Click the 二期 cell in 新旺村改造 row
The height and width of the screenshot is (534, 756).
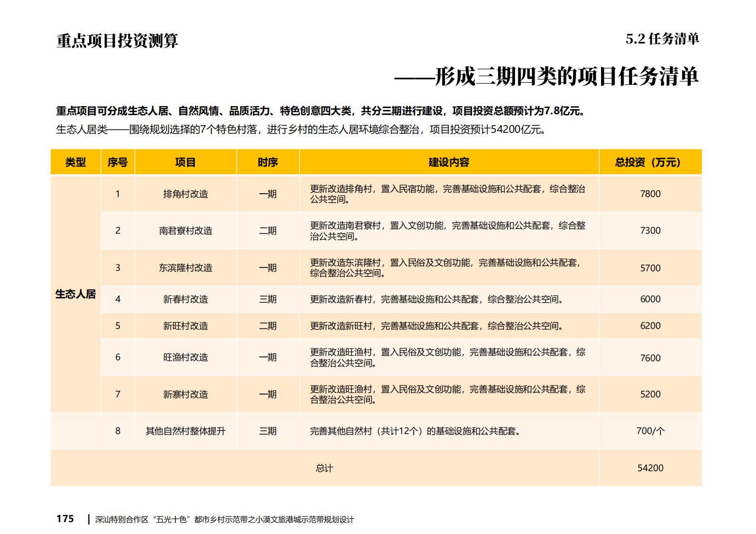click(x=268, y=326)
